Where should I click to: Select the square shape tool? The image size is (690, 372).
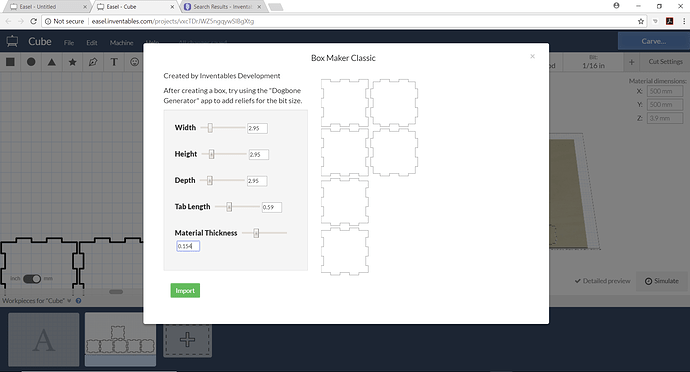point(10,62)
